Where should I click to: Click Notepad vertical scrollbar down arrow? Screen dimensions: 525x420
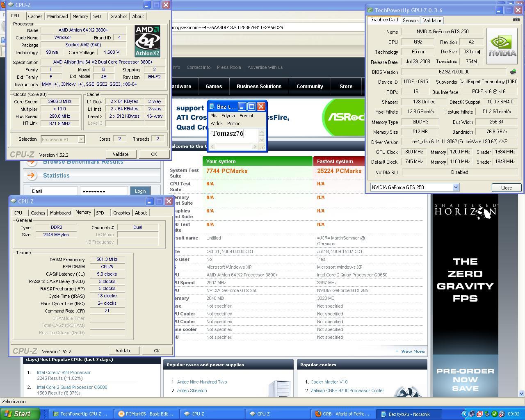pos(262,140)
